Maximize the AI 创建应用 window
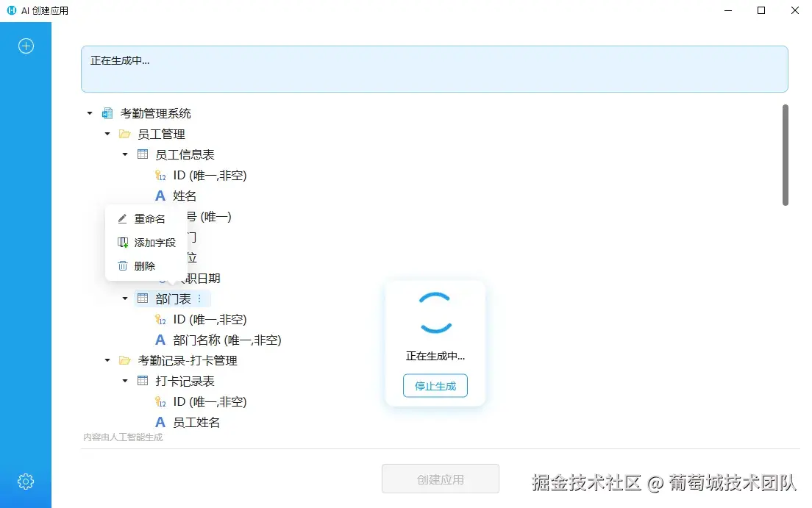Screen dimensions: 812x508 point(761,10)
